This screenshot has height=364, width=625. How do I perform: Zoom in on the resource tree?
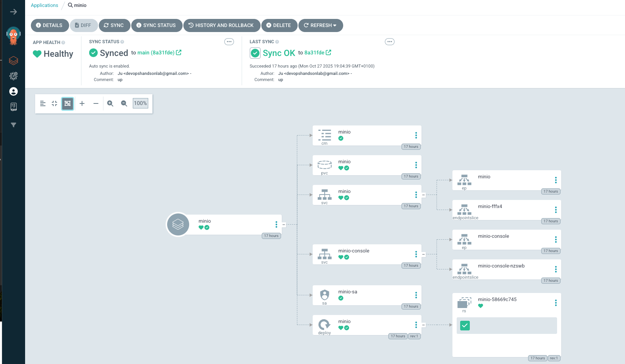110,103
